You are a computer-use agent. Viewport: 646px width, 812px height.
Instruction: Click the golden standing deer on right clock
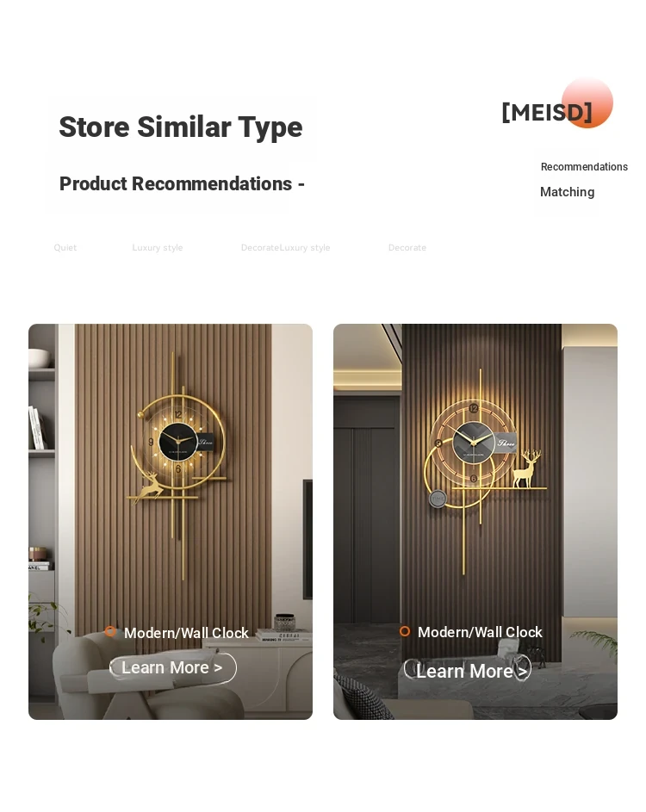point(525,468)
